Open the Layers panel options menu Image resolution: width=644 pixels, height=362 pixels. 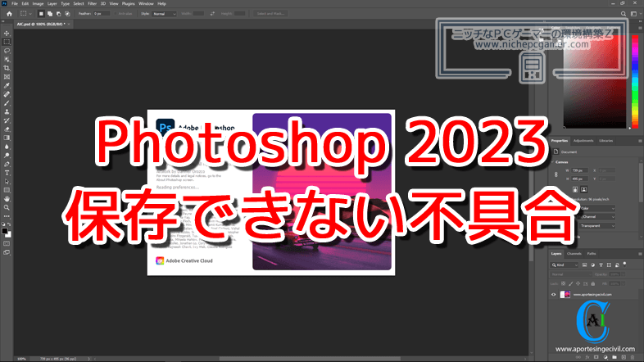coord(640,254)
